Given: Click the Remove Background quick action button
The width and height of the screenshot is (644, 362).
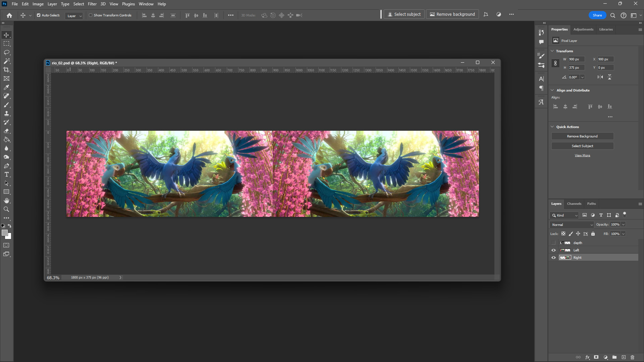Looking at the screenshot, I should pos(582,136).
